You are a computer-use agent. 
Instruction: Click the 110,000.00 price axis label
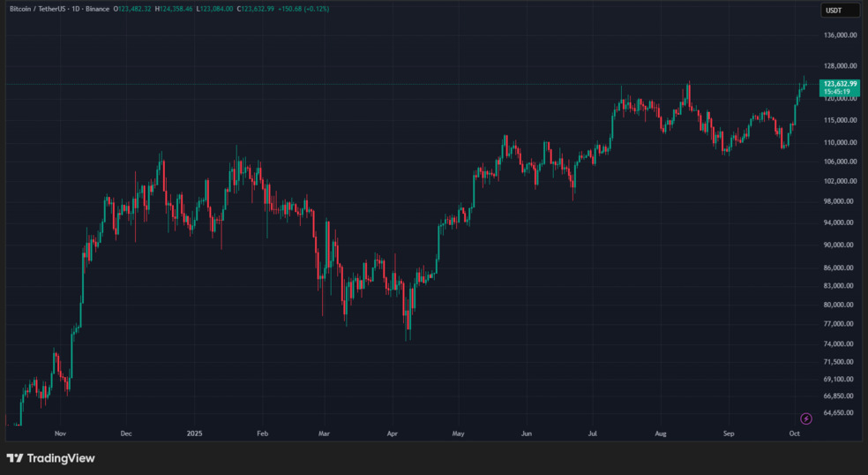tap(840, 142)
